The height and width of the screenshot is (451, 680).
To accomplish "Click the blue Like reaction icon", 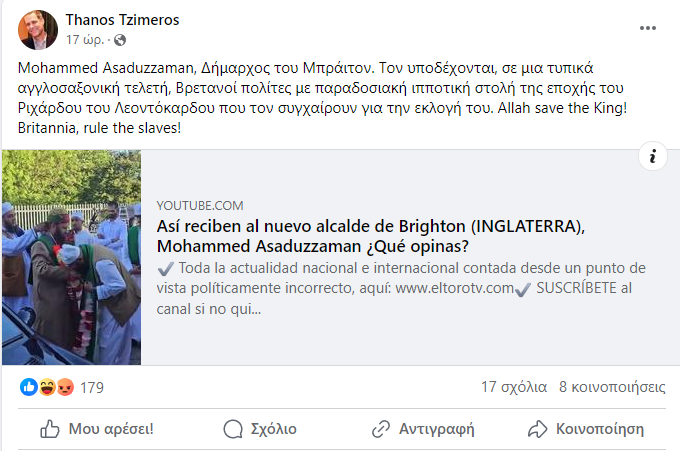I will [29, 387].
